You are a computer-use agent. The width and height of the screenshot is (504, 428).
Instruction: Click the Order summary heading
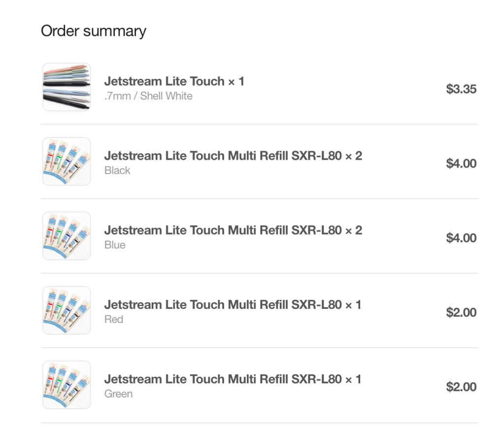pos(94,31)
